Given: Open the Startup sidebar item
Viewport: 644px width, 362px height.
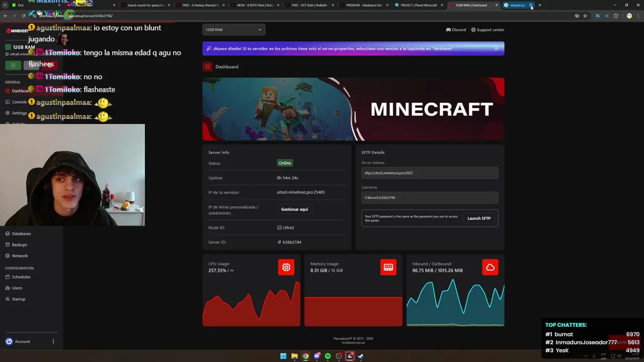Looking at the screenshot, I should pyautogui.click(x=16, y=299).
